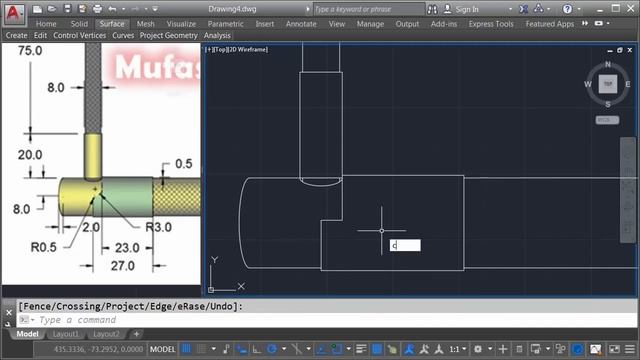Open the Express Tools ribbon tab

[491, 24]
